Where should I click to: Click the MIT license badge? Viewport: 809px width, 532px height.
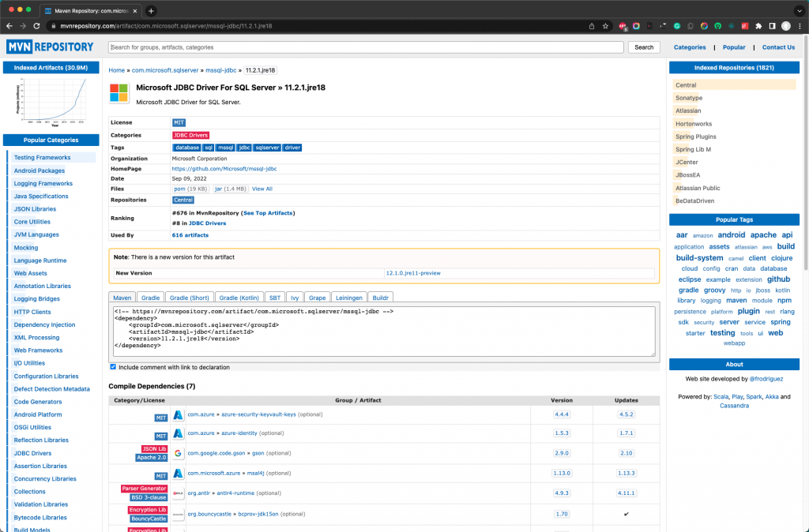pyautogui.click(x=179, y=122)
